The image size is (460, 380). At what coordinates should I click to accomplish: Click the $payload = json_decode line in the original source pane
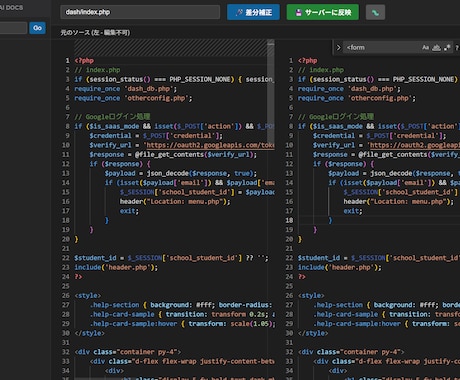181,174
